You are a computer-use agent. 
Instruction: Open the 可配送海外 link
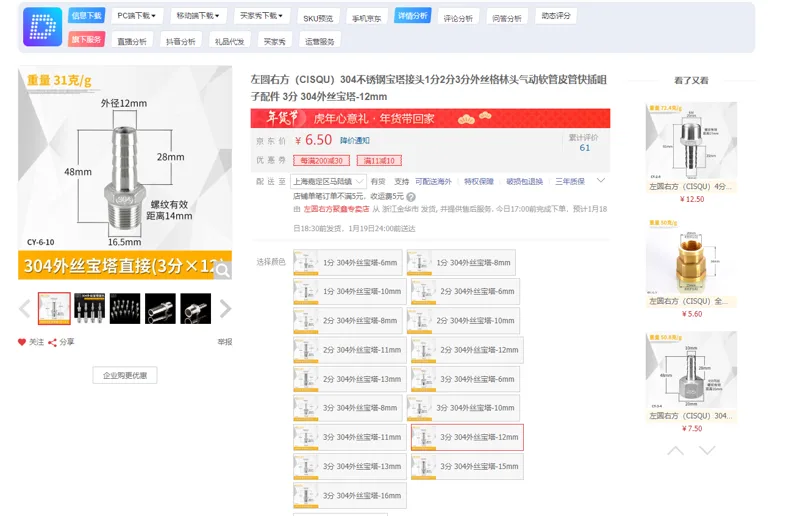433,181
